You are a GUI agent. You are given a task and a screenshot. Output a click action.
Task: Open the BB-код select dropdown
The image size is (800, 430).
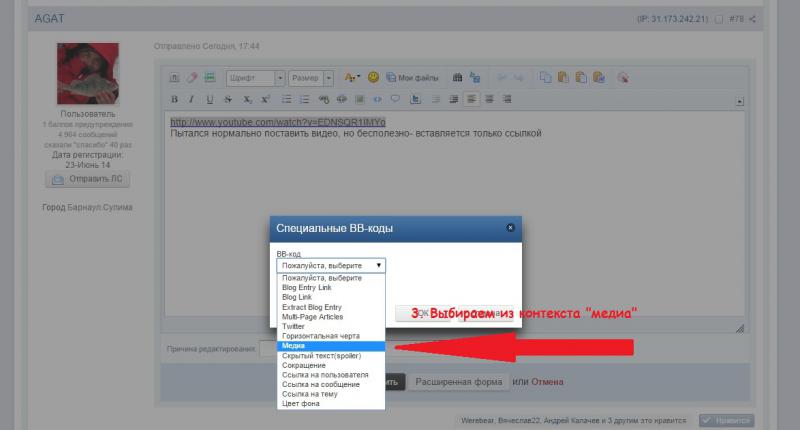[x=331, y=265]
